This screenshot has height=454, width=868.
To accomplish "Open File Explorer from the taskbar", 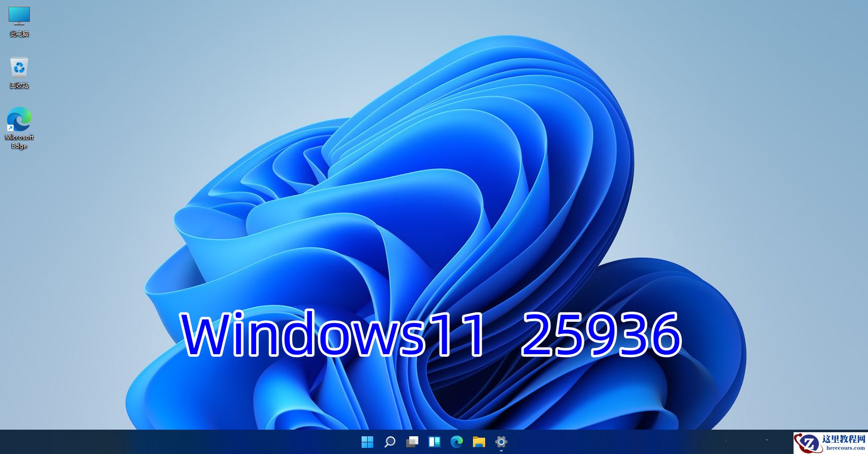I will pos(479,442).
